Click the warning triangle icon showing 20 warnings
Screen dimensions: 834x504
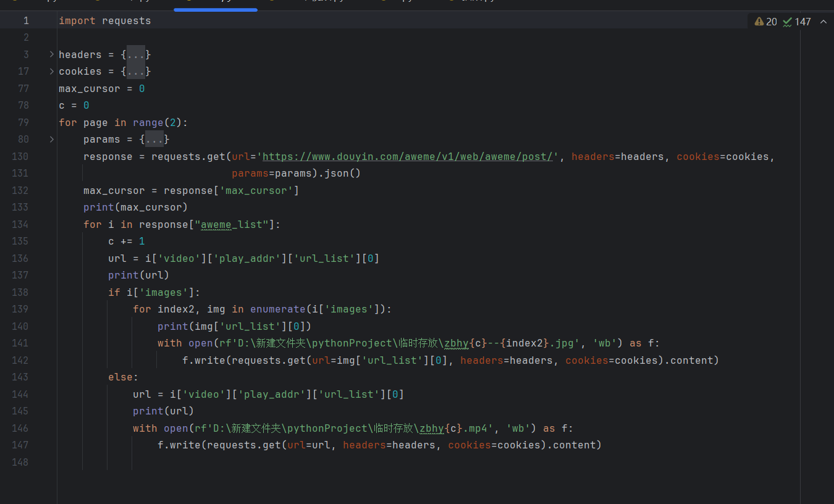point(759,21)
